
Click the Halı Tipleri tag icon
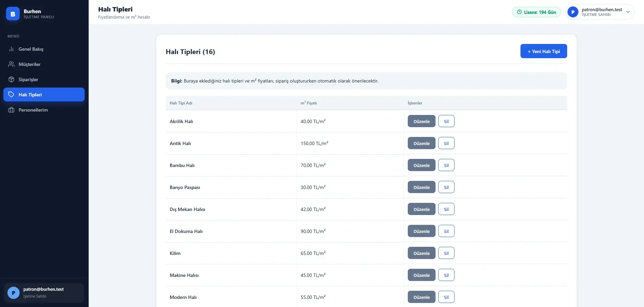tap(12, 95)
